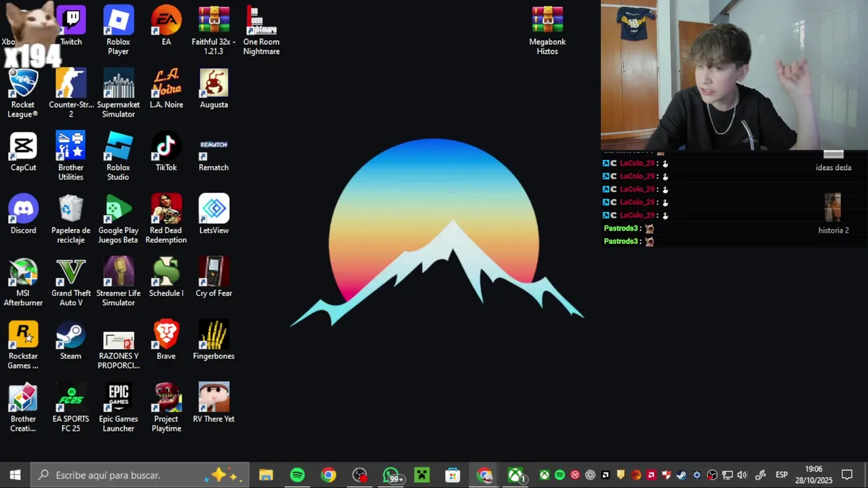Select the Google Play Juegos Beta icon
This screenshot has height=488, width=868.
[118, 220]
